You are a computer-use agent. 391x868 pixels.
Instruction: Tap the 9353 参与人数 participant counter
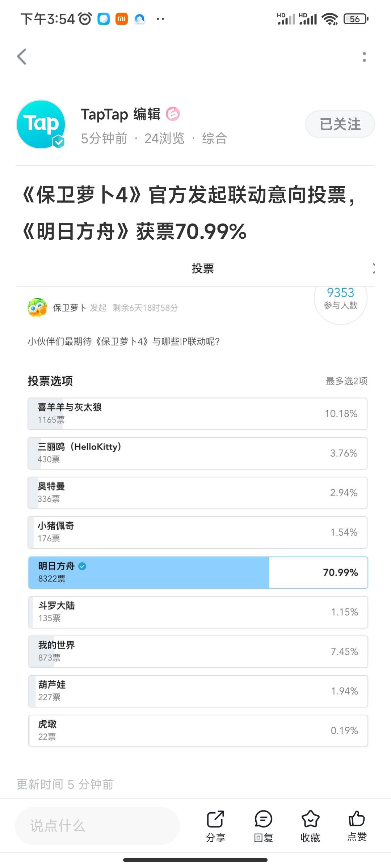[x=341, y=298]
